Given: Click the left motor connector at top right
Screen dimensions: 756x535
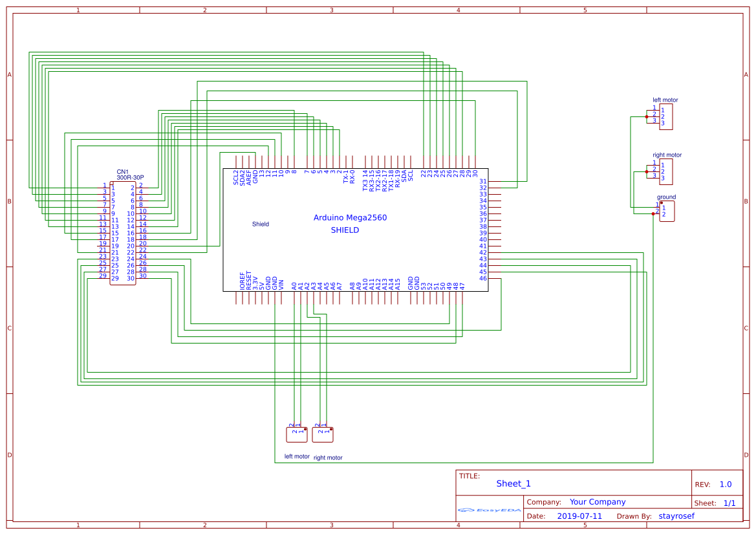Looking at the screenshot, I should [x=665, y=117].
